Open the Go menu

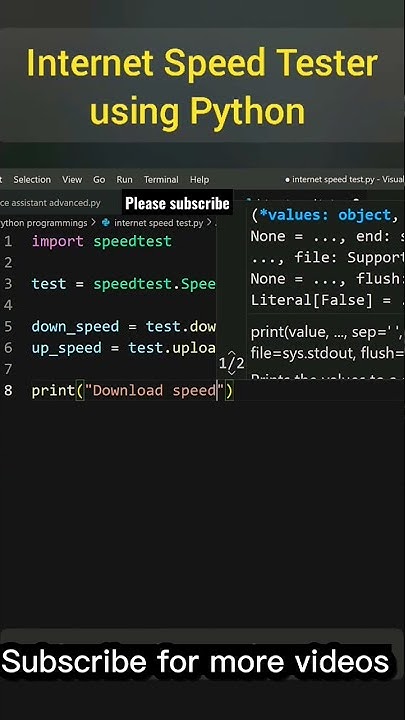[99, 180]
